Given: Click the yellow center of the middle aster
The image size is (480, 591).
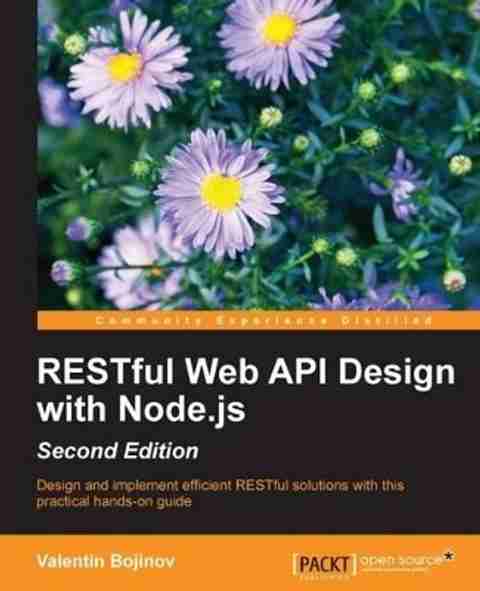Looking at the screenshot, I should [220, 193].
